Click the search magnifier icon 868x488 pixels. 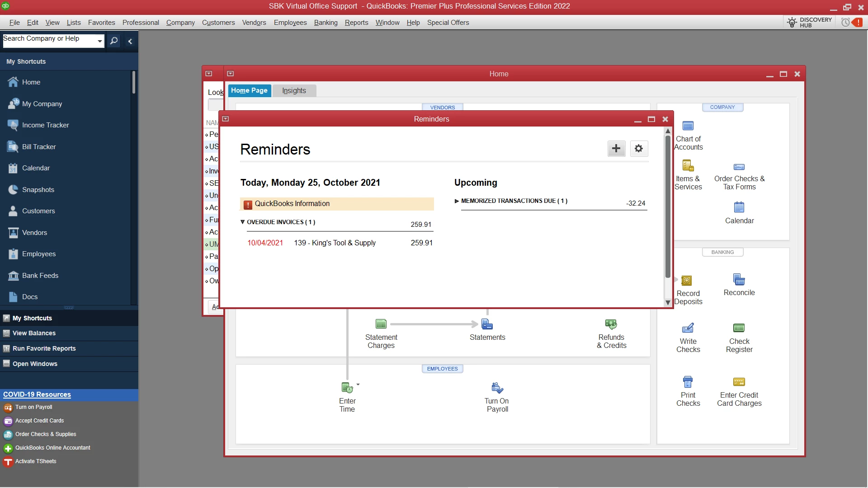point(114,41)
